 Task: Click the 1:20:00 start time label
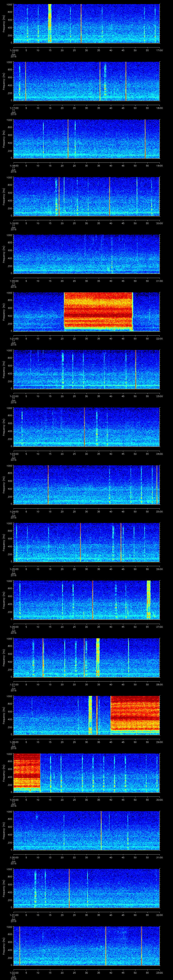[14, 281]
